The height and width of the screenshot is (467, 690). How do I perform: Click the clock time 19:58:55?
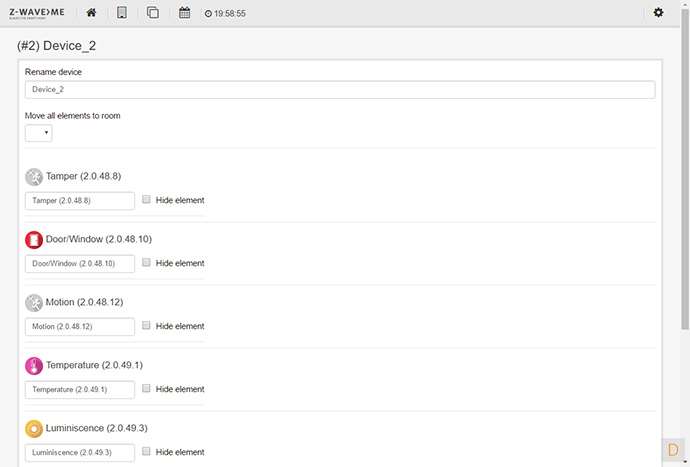tap(225, 14)
